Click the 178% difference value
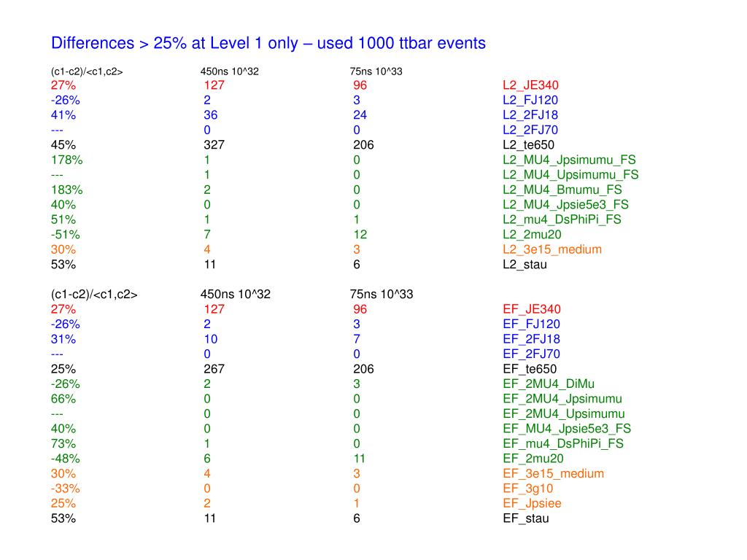 (x=66, y=160)
